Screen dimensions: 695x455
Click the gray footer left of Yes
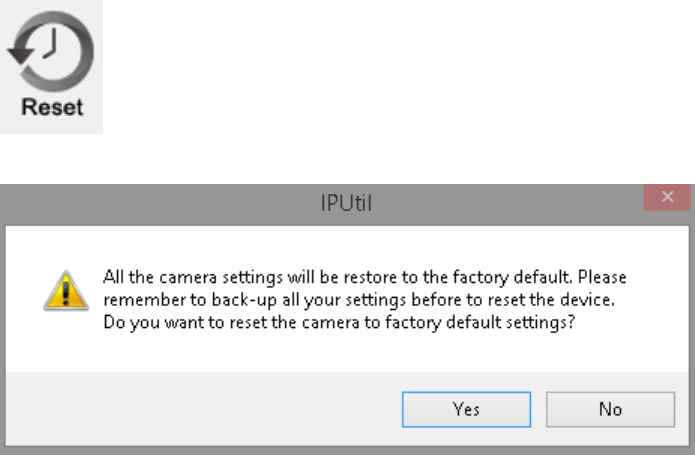[200, 409]
